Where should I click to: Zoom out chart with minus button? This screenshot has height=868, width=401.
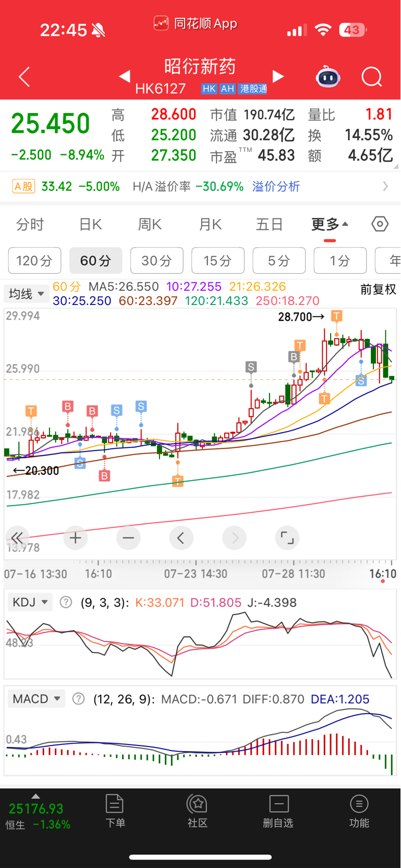point(128,537)
